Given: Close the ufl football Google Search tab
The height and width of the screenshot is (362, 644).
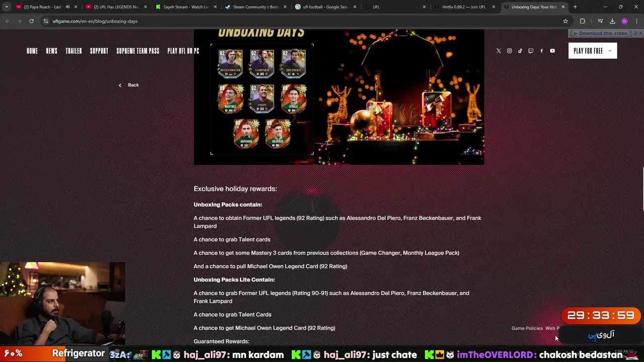Looking at the screenshot, I should click(x=355, y=7).
